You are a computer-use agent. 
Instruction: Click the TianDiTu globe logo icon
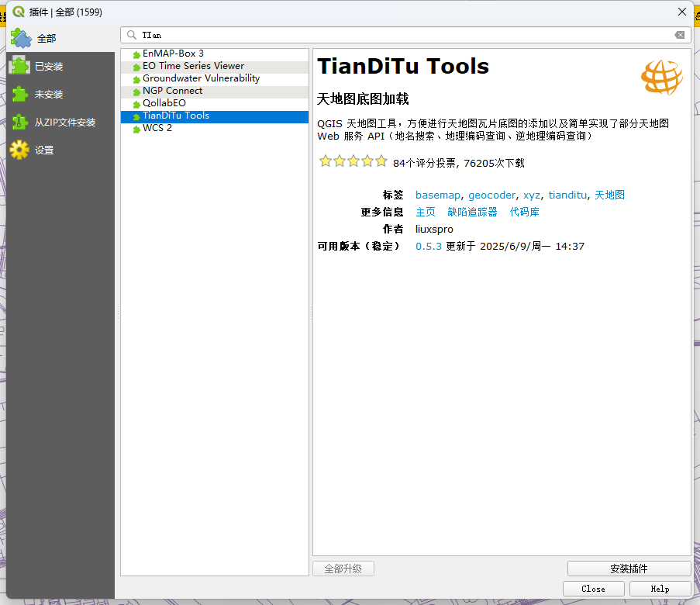tap(661, 78)
